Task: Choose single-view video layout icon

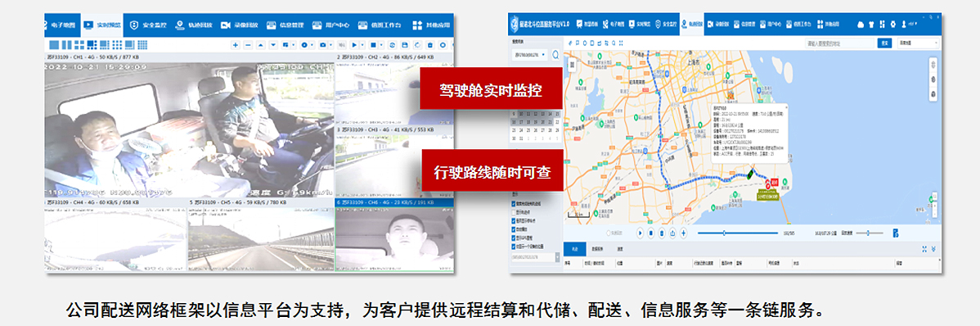Action: click(x=53, y=45)
